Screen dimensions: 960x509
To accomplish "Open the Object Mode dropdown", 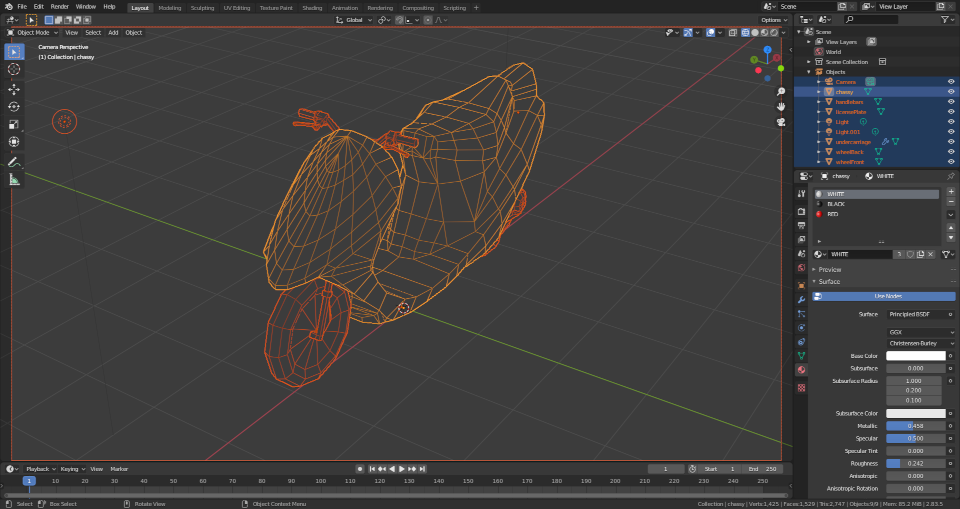I will pos(34,32).
